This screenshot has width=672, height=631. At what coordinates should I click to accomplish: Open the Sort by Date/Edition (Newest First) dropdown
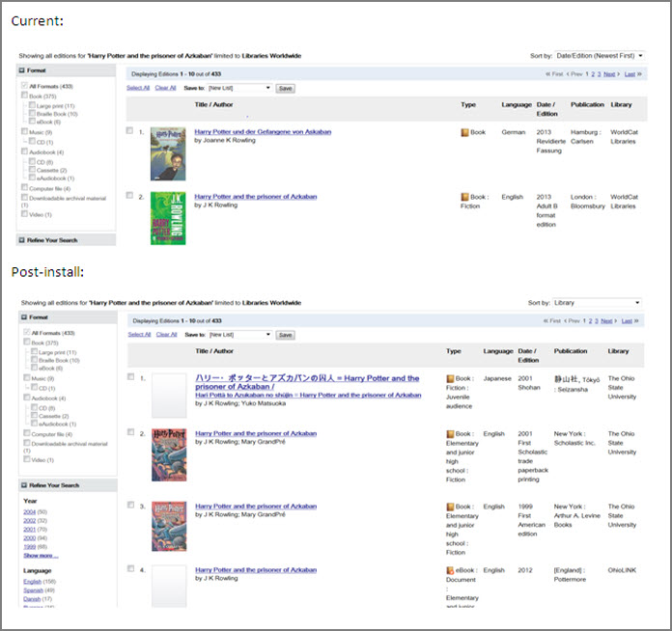tap(600, 56)
